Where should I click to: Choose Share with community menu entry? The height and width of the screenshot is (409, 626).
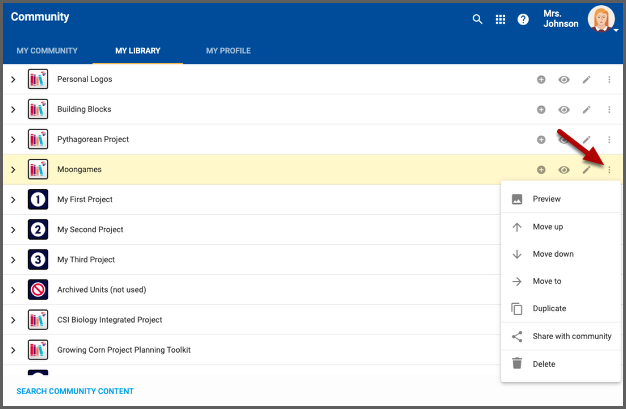click(x=571, y=336)
